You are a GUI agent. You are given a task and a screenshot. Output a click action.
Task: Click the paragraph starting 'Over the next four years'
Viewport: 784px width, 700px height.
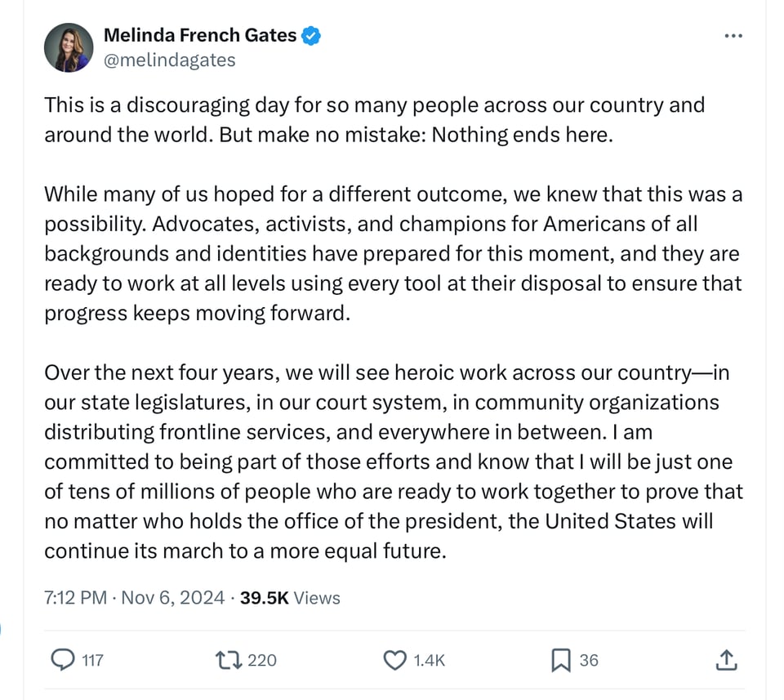pyautogui.click(x=390, y=461)
